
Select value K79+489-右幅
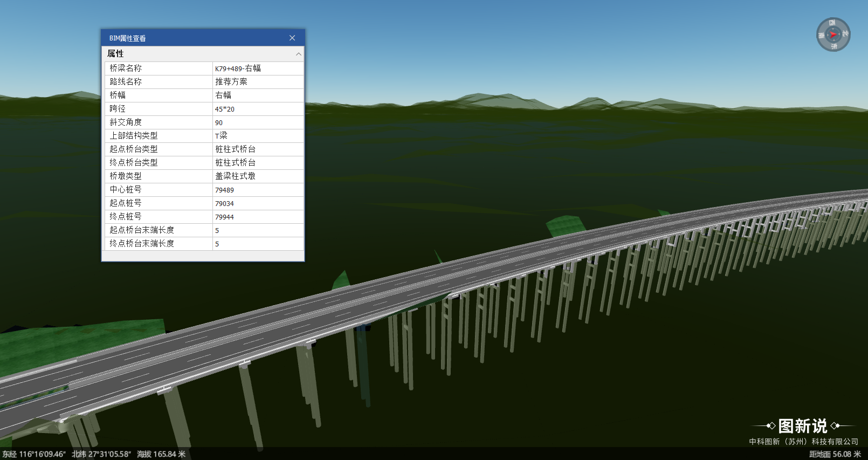click(258, 68)
